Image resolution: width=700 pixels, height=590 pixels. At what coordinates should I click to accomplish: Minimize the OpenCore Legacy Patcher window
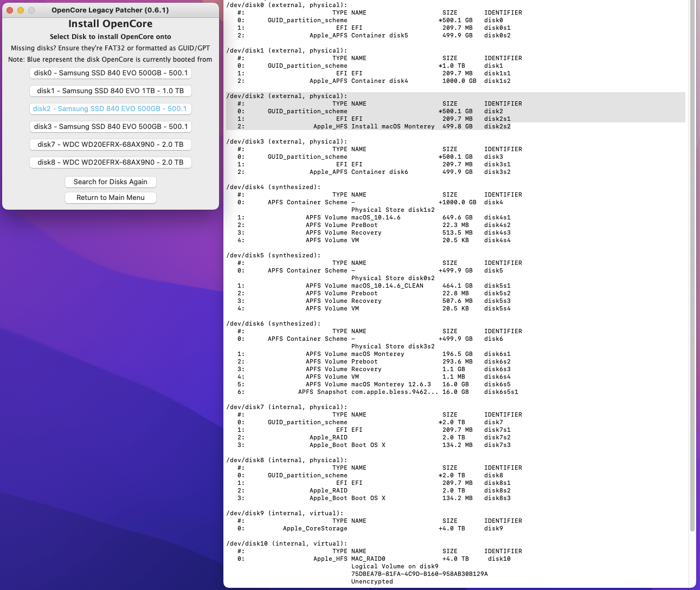(x=21, y=10)
